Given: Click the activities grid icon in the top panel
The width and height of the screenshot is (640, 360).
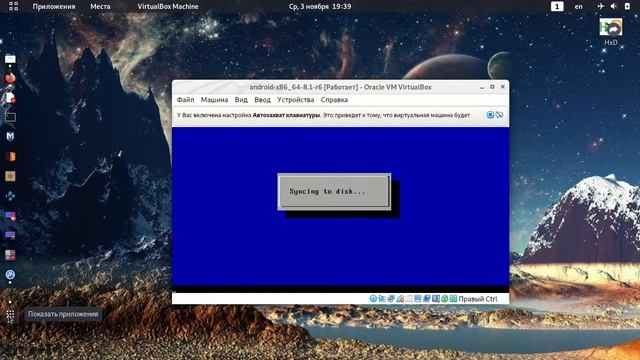Looking at the screenshot, I should pos(13,6).
